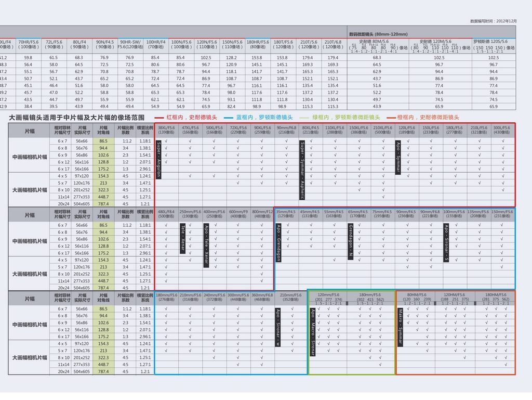
Task: Click the vertical 'Tele - Xenar' label
Action: 182,238
